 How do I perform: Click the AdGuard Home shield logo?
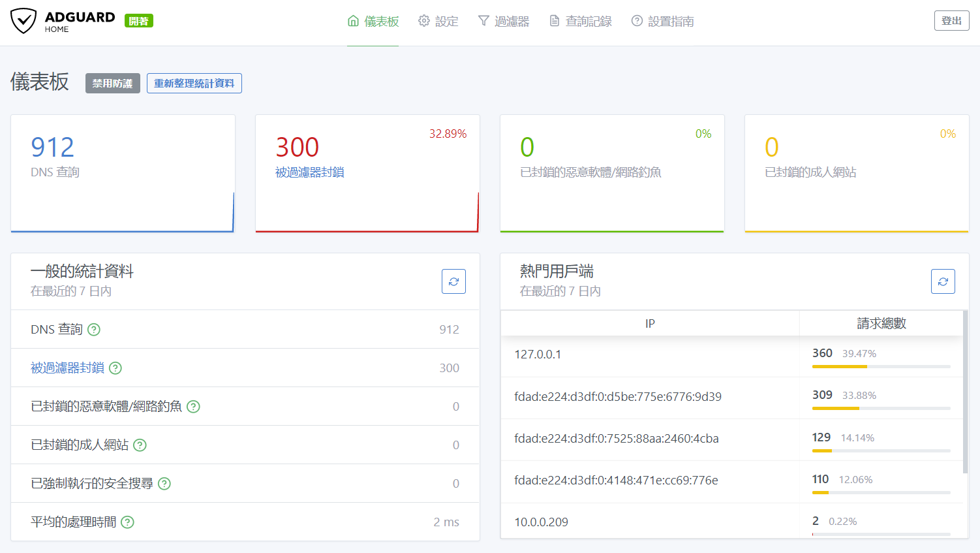pos(23,21)
